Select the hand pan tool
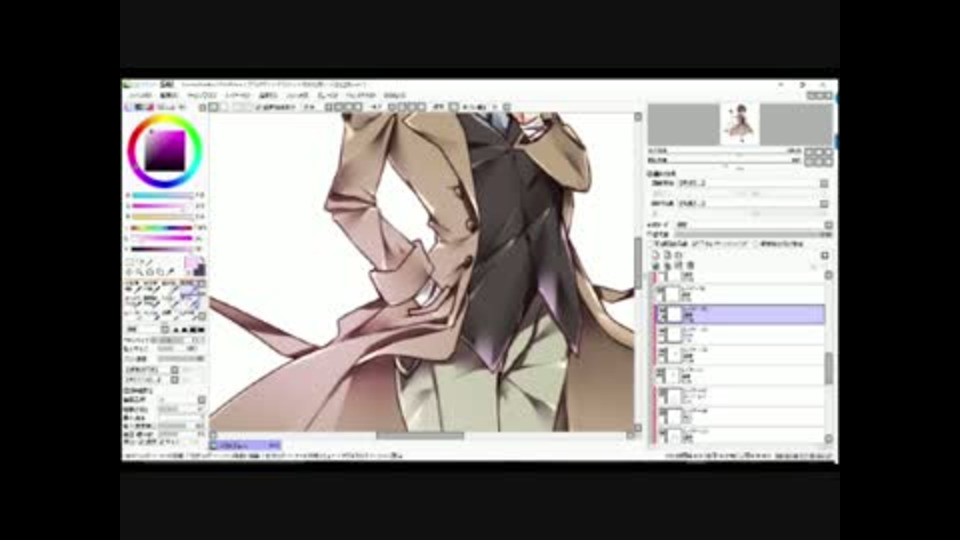Screen dimensions: 960x540 (160, 272)
